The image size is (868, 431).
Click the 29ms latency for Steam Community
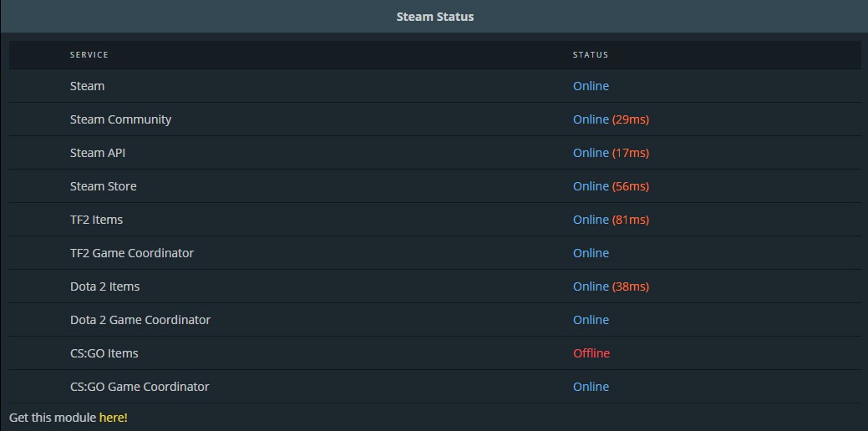coord(631,119)
